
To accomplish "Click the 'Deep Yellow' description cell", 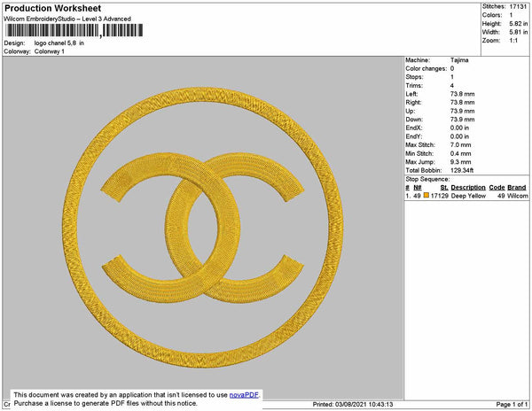I will (468, 196).
